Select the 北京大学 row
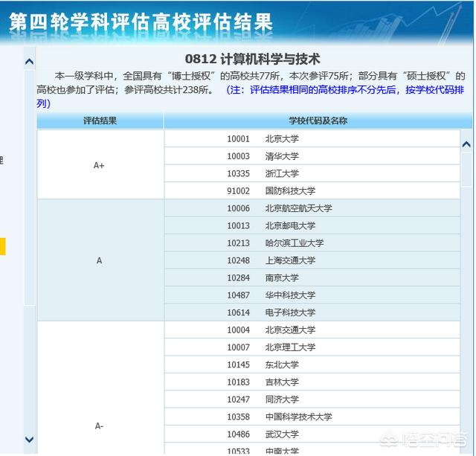476x456 pixels. [312, 139]
